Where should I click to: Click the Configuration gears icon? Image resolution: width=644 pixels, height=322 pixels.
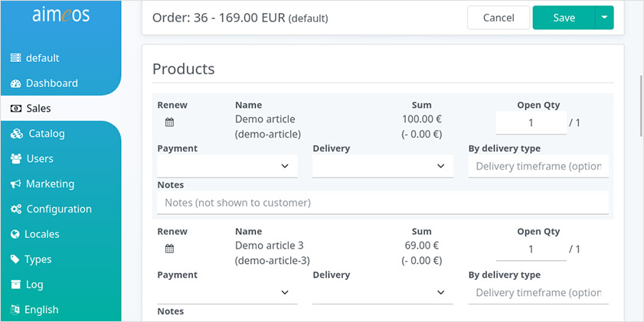click(16, 210)
